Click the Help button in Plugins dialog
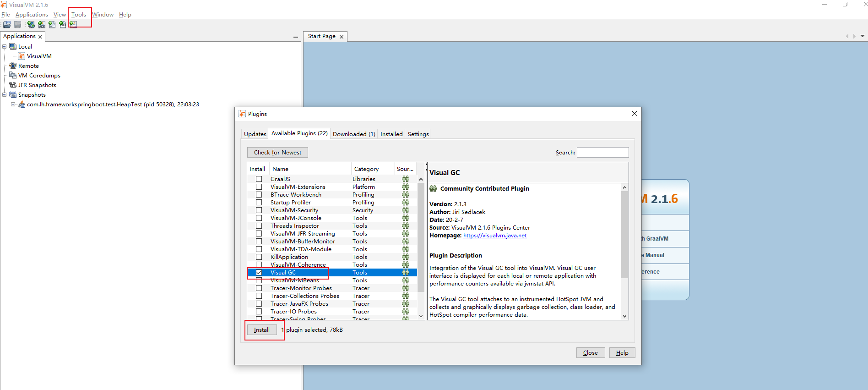 tap(622, 352)
